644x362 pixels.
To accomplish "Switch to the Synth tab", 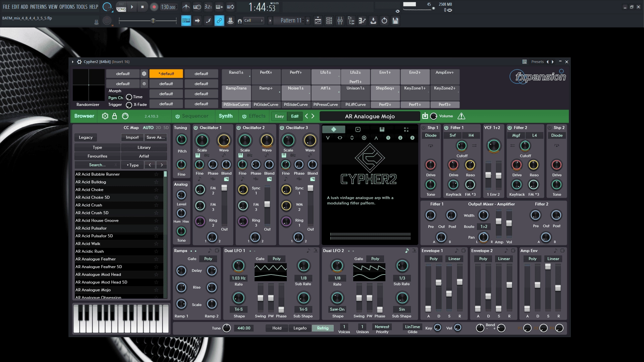I will pos(226,116).
